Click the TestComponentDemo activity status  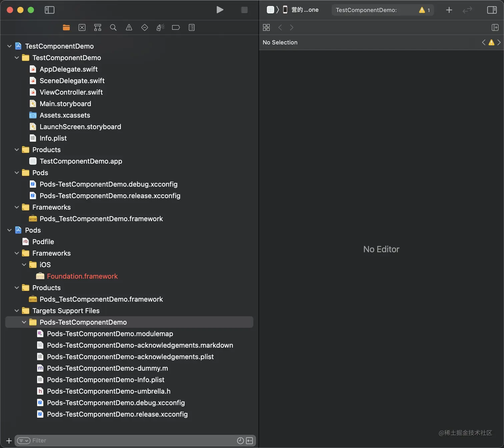click(x=366, y=10)
